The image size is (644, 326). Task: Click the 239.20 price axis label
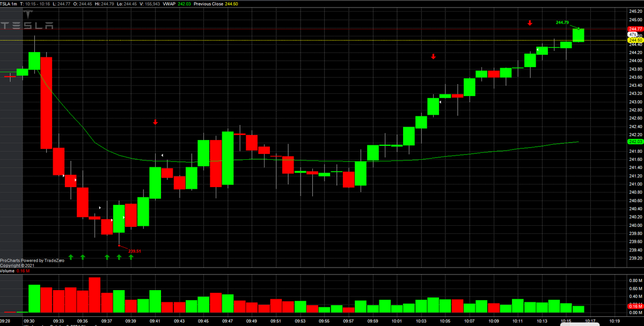pos(635,258)
